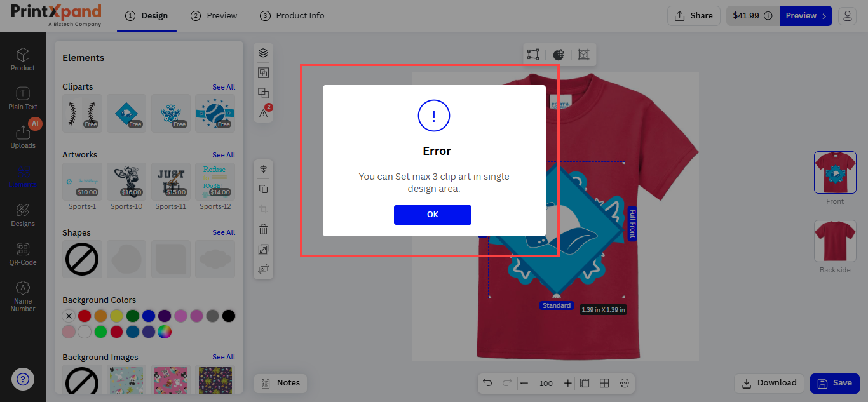Expand Cliparts with See All
This screenshot has width=868, height=402.
coord(224,87)
